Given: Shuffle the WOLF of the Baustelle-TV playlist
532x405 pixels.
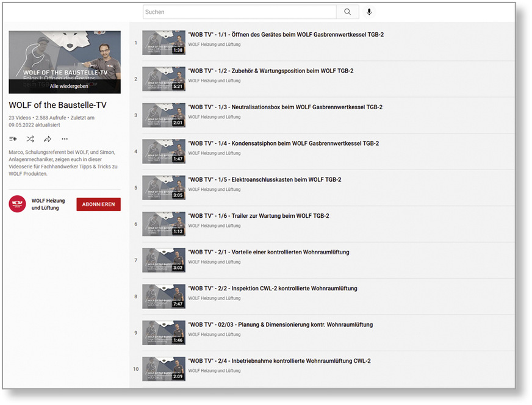Looking at the screenshot, I should click(x=31, y=139).
